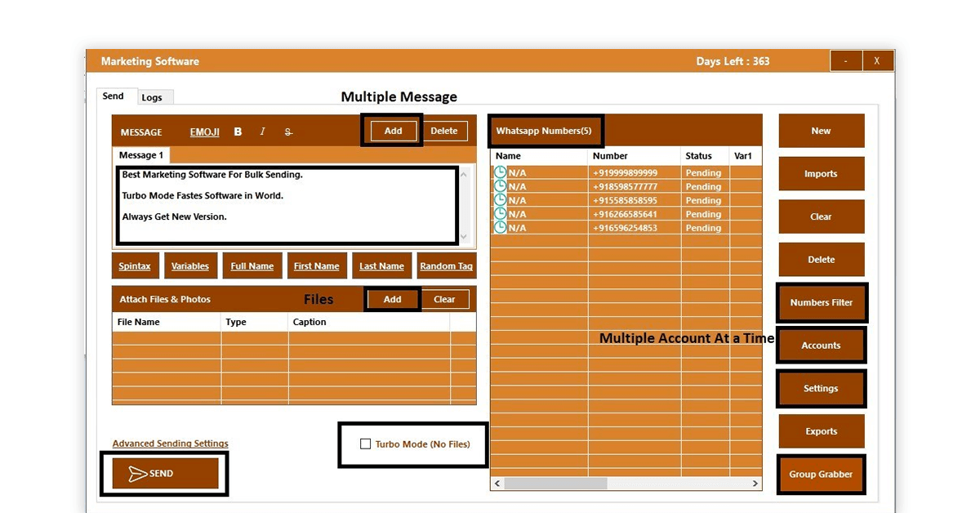Click the Status column header

tap(706, 156)
